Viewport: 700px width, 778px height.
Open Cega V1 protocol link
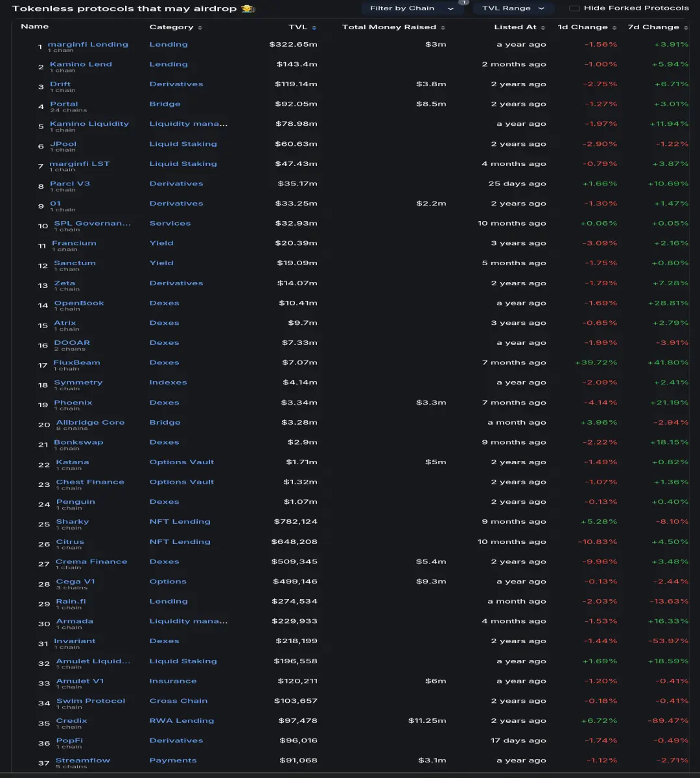point(75,582)
